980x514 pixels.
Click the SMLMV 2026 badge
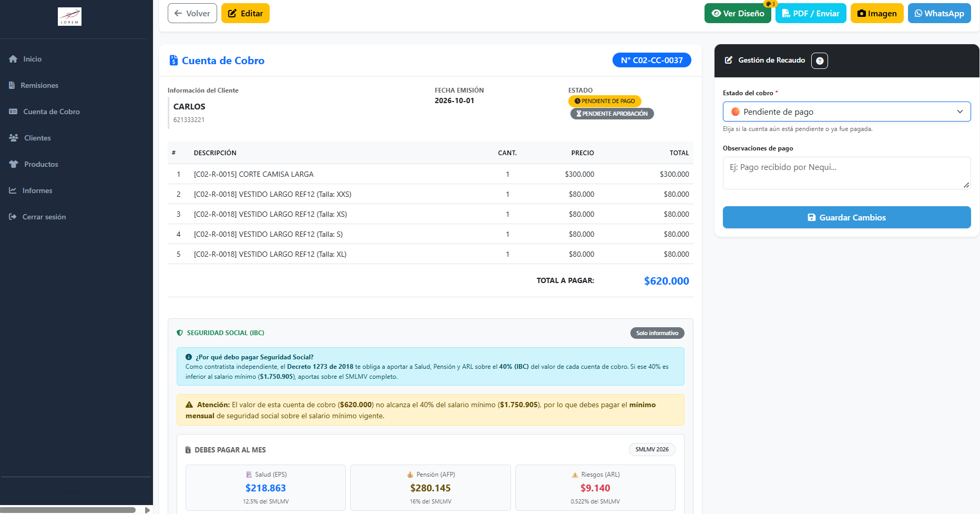click(652, 450)
